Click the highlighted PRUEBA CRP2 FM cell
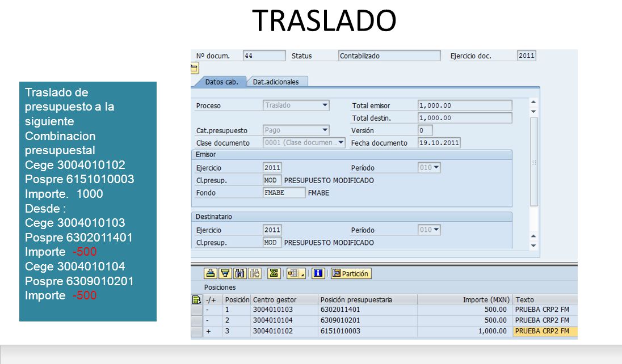Image resolution: width=622 pixels, height=364 pixels. [x=545, y=331]
